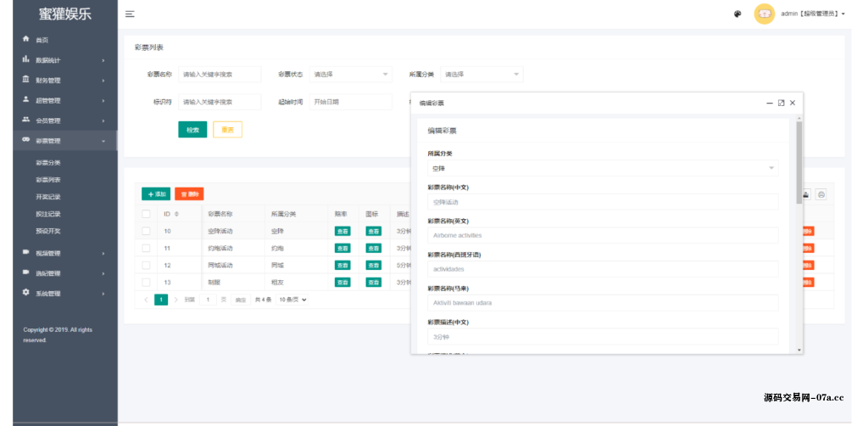View 图标 for row ID 12
Viewport: 868px width, 426px height.
click(x=373, y=266)
